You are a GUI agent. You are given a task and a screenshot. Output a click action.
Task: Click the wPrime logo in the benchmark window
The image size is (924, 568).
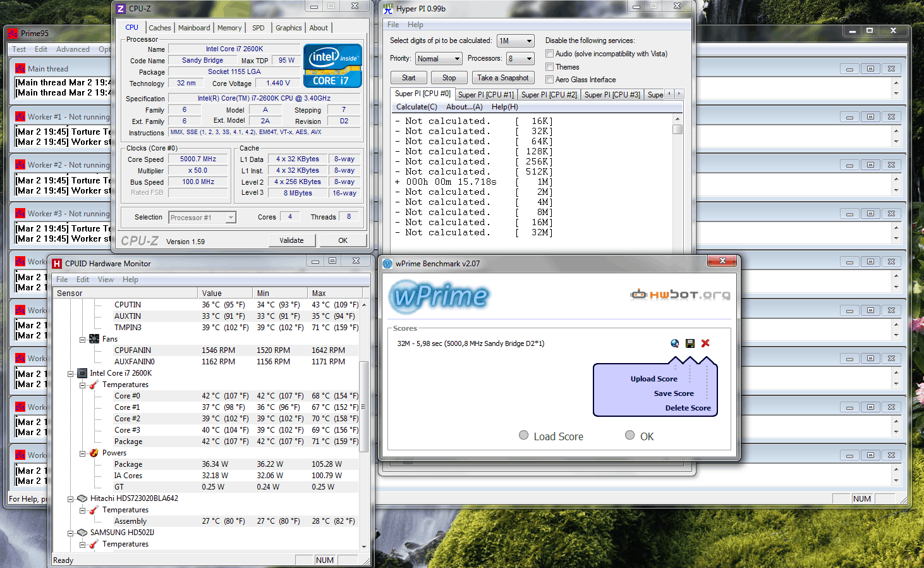tap(440, 296)
